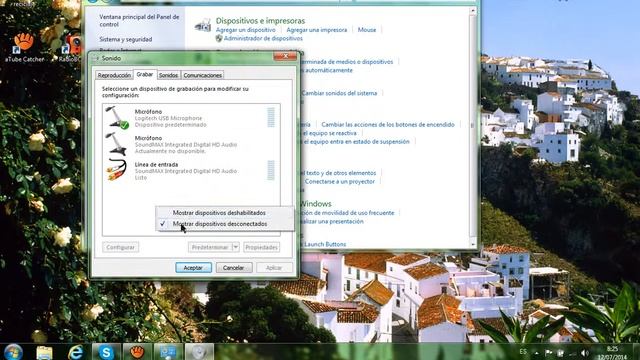Image resolution: width=640 pixels, height=360 pixels.
Task: Click the Launch Buttons link
Action: (325, 244)
